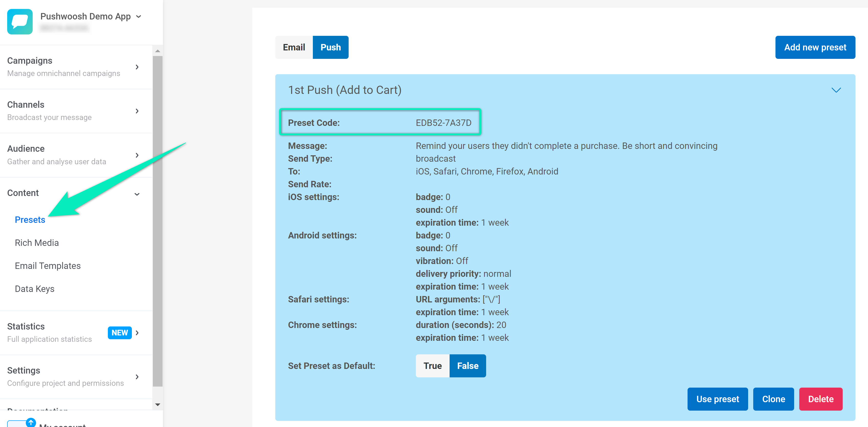Click the sidebar scrollbar down arrow
The width and height of the screenshot is (868, 427).
(157, 404)
